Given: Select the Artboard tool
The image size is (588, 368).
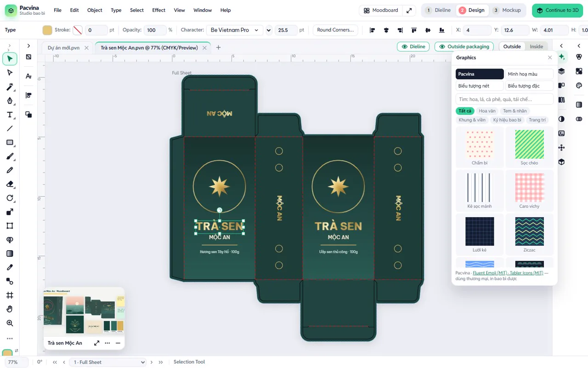Looking at the screenshot, I should pyautogui.click(x=10, y=295).
